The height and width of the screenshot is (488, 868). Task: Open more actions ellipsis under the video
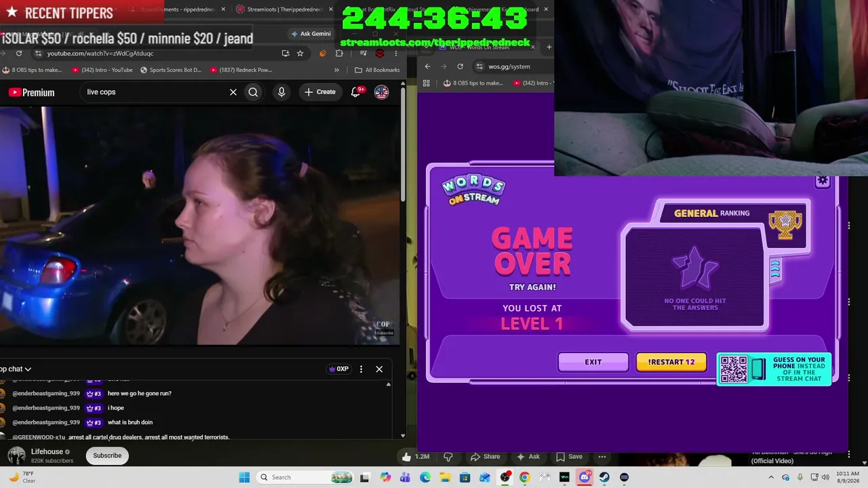coord(602,457)
